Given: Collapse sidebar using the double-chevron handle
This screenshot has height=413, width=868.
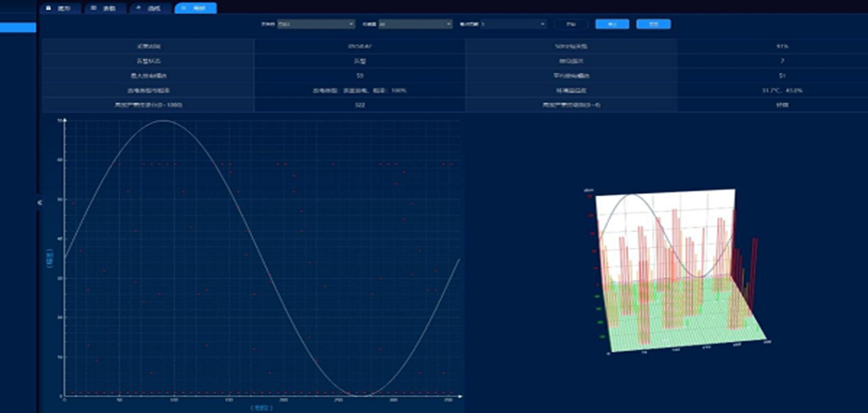Looking at the screenshot, I should coord(39,202).
